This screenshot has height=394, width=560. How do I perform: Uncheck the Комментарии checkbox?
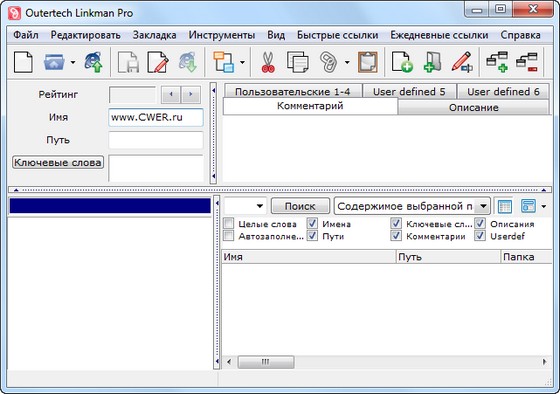point(396,236)
